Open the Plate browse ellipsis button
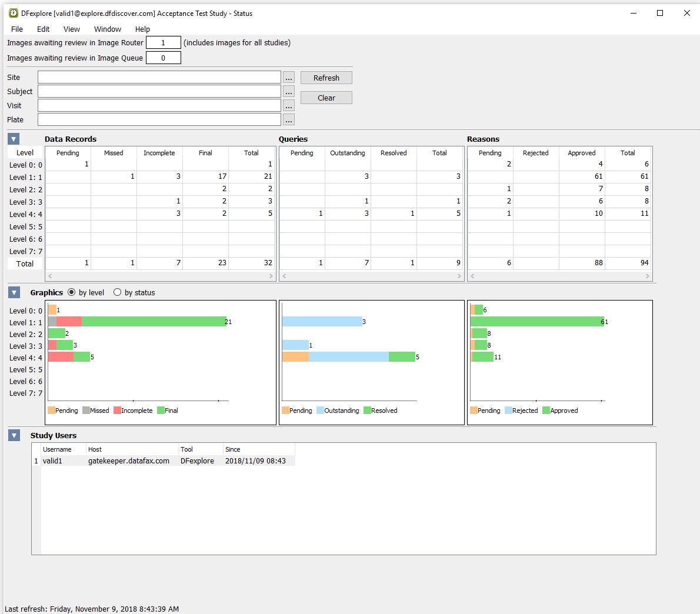The image size is (700, 614). [288, 120]
